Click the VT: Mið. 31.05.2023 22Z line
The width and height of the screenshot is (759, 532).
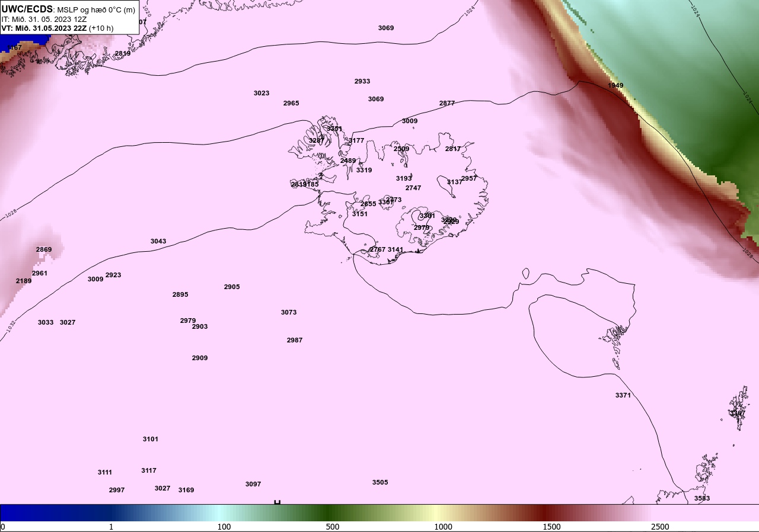tap(57, 28)
